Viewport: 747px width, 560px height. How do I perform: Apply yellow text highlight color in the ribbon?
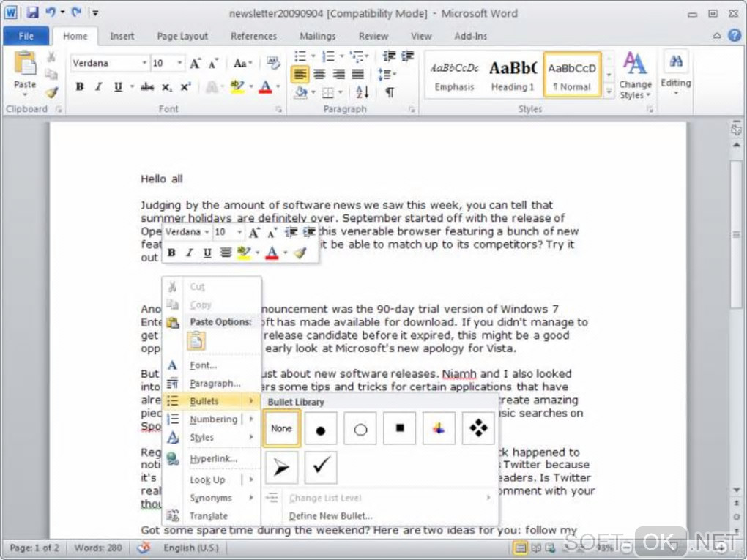tap(237, 86)
